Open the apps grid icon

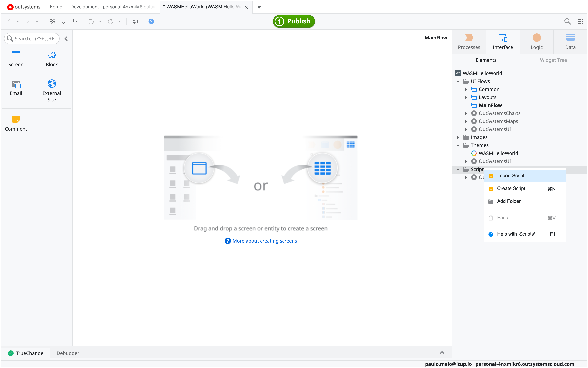click(x=581, y=21)
